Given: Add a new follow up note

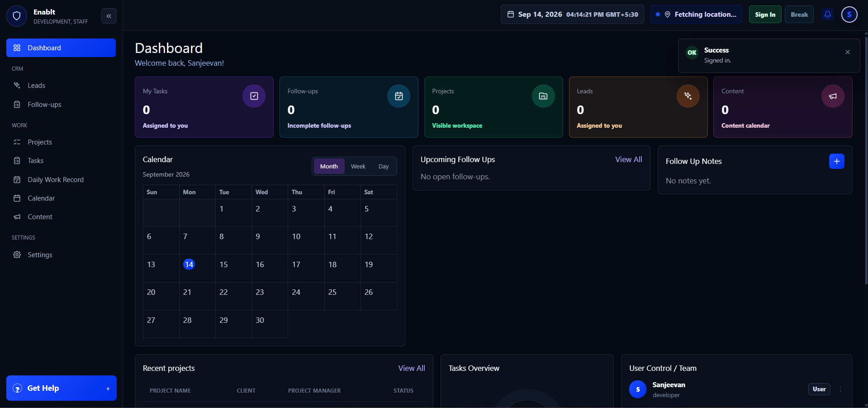Looking at the screenshot, I should point(836,161).
